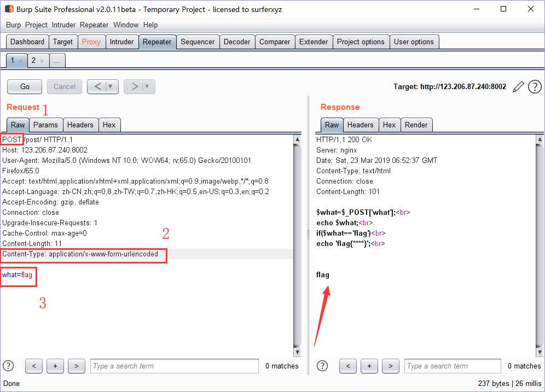Click the request pane vertical scrollbar thumb
The width and height of the screenshot is (545, 392).
point(297,245)
